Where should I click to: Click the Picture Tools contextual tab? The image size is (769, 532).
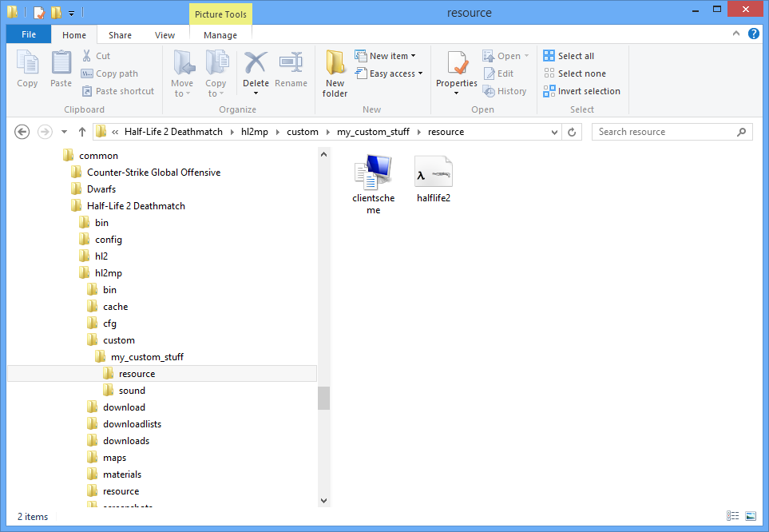click(x=220, y=14)
